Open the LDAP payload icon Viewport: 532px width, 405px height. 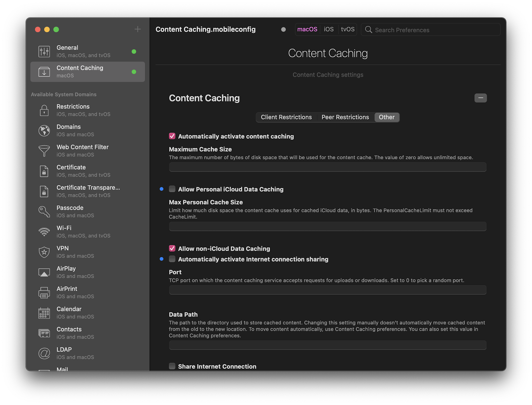point(44,353)
